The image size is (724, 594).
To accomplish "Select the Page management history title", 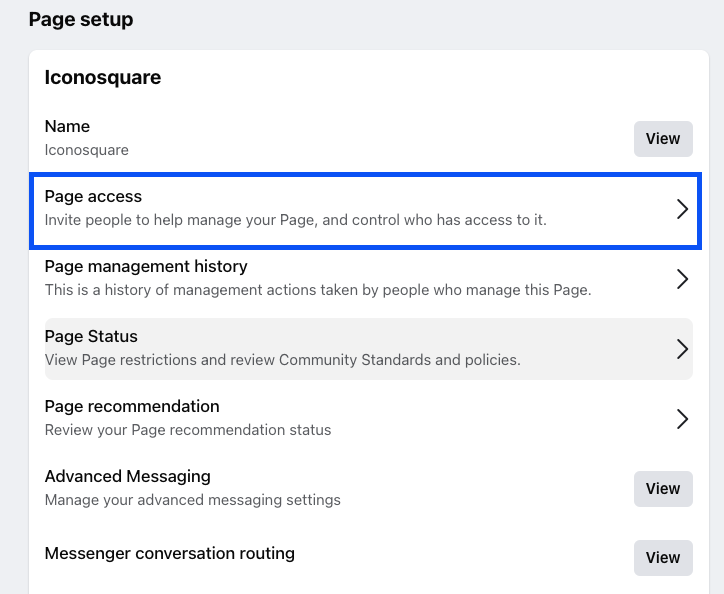I will 146,267.
